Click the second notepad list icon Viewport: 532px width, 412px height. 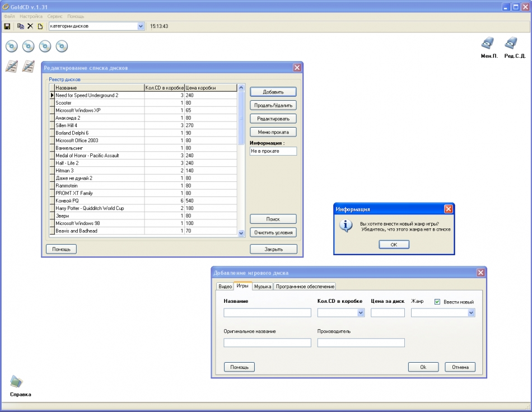pos(29,66)
